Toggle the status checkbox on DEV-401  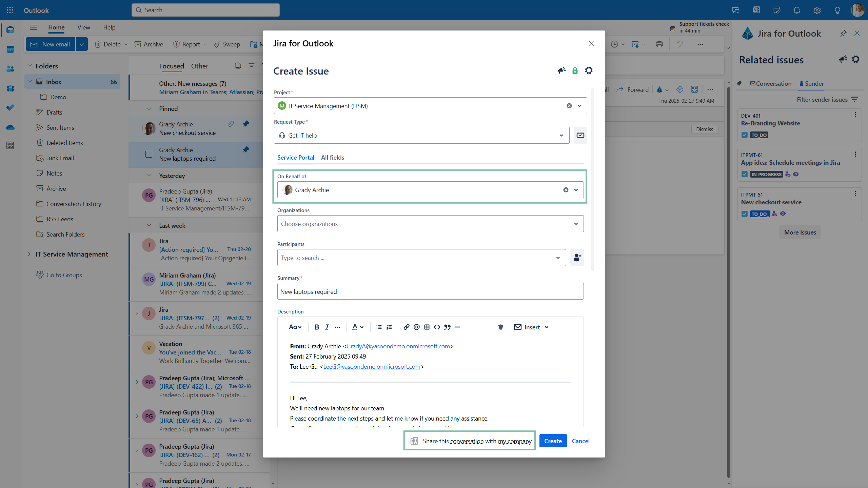click(745, 135)
